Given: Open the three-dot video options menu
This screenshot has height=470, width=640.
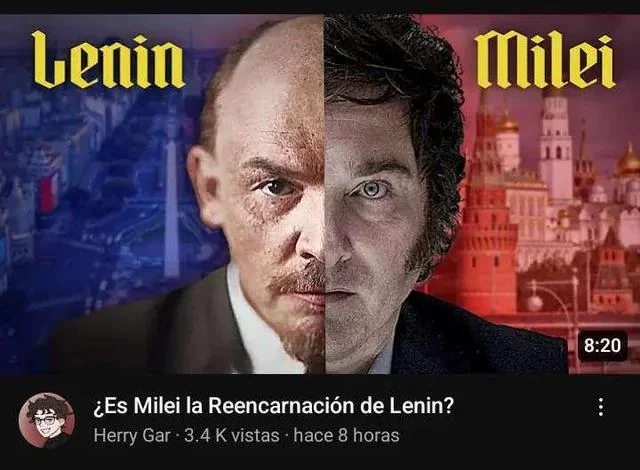Looking at the screenshot, I should coord(600,407).
